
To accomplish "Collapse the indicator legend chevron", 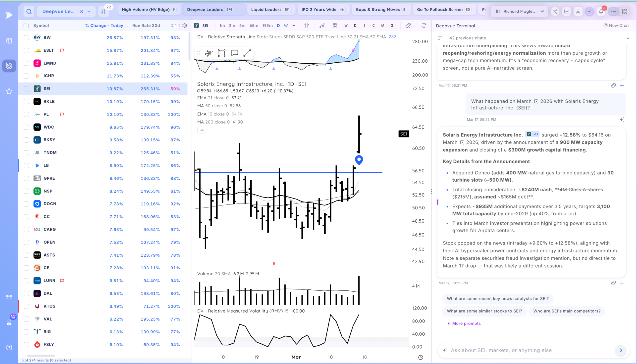I will tap(202, 130).
